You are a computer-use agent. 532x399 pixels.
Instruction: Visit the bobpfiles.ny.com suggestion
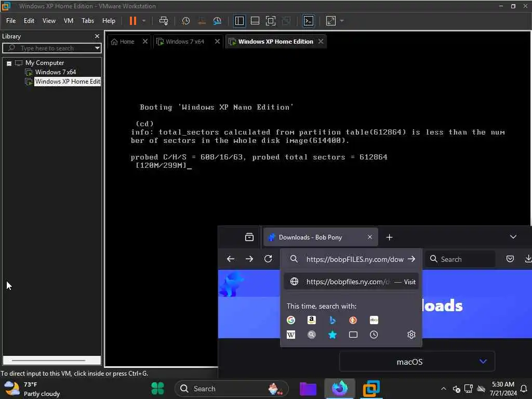(351, 282)
